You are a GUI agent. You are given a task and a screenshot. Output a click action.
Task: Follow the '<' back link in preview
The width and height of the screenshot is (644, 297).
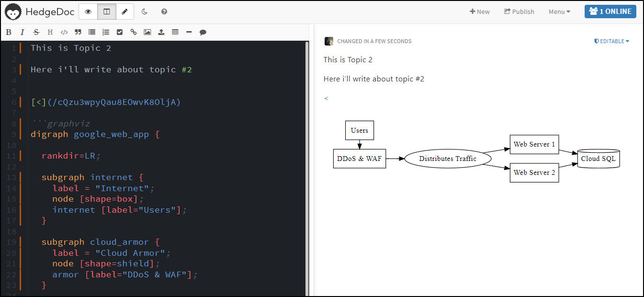pos(326,98)
